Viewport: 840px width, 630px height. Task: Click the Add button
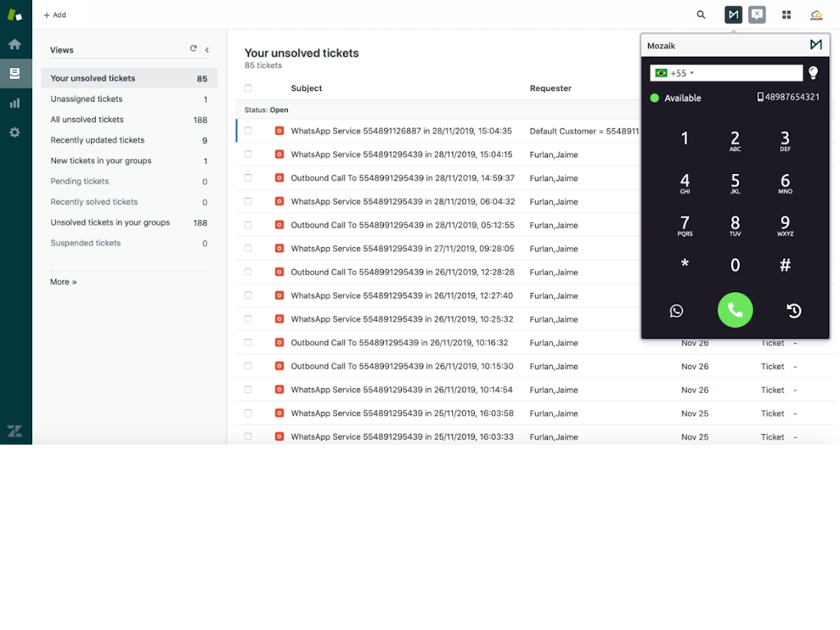click(x=55, y=15)
